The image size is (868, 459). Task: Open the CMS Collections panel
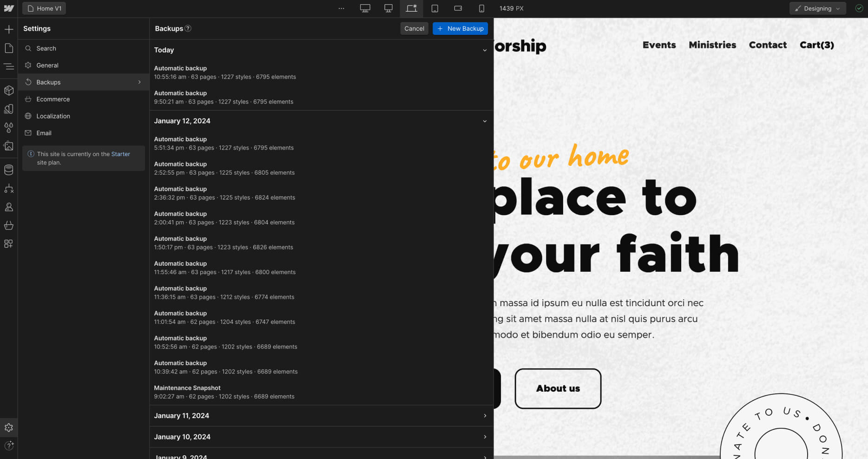(9, 169)
